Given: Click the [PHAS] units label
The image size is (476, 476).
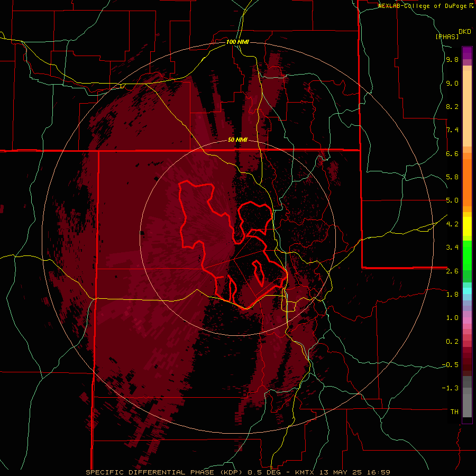Looking at the screenshot, I should pos(447,37).
